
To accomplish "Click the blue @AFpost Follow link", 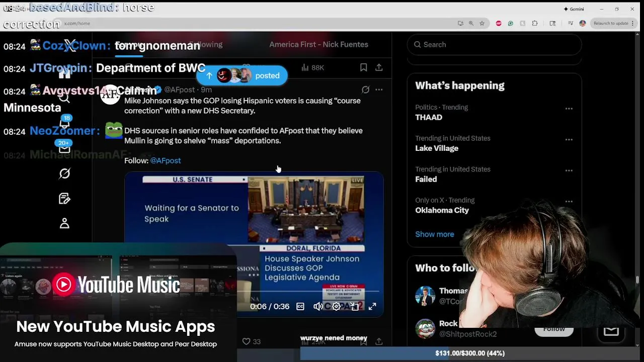I will click(166, 160).
